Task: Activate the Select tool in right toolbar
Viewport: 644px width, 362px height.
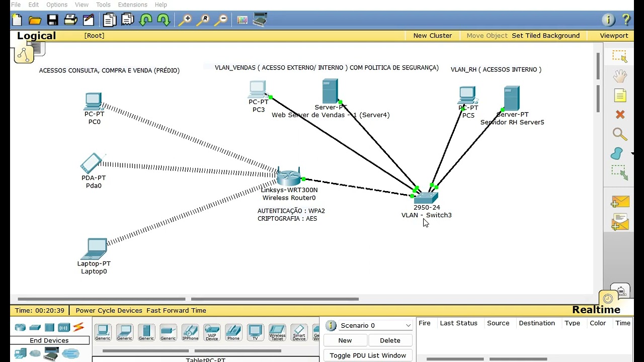Action: pos(620,56)
